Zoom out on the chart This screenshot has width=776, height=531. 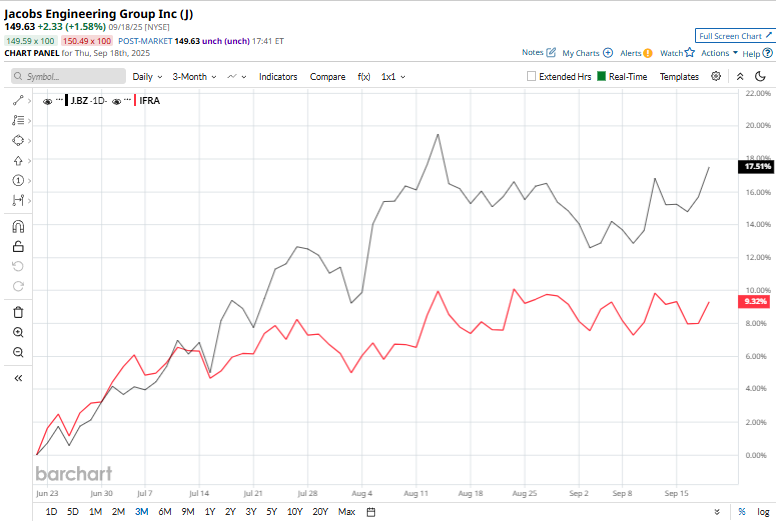tap(18, 352)
